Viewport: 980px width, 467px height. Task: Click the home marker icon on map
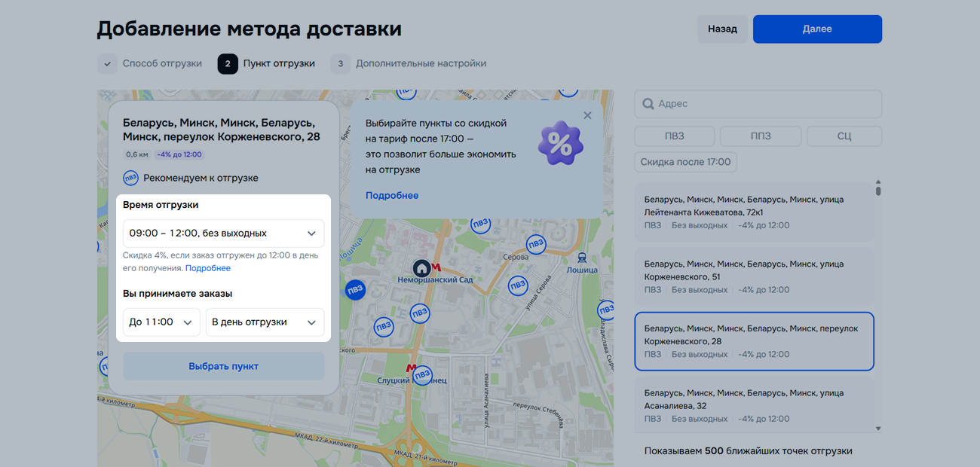[x=421, y=267]
